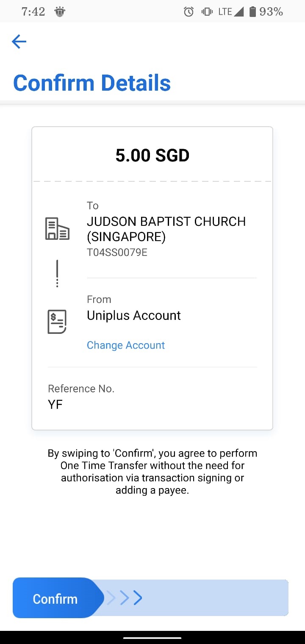The height and width of the screenshot is (644, 305).
Task: Tap the 5.00 SGD amount
Action: pyautogui.click(x=152, y=155)
